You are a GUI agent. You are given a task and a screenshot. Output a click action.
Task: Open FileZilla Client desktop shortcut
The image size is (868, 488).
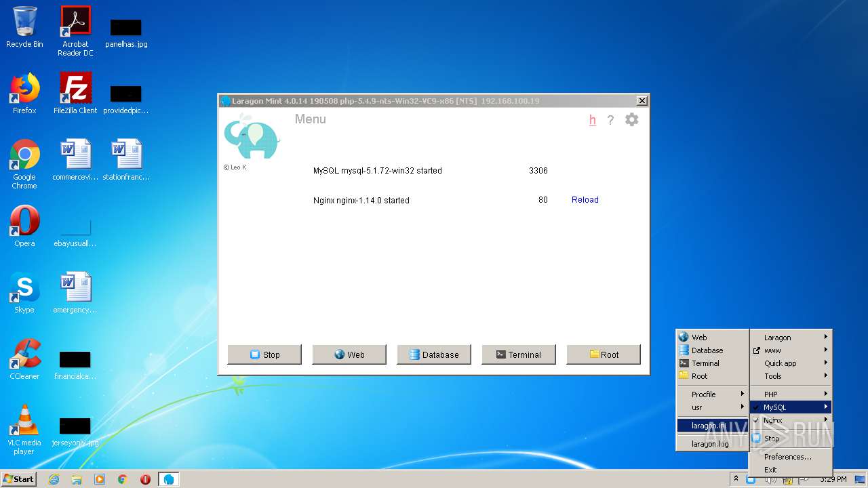tap(75, 94)
